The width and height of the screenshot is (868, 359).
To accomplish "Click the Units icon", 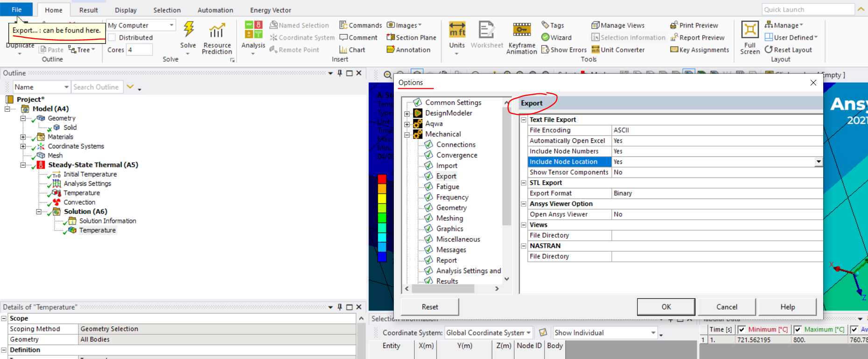I will click(457, 35).
